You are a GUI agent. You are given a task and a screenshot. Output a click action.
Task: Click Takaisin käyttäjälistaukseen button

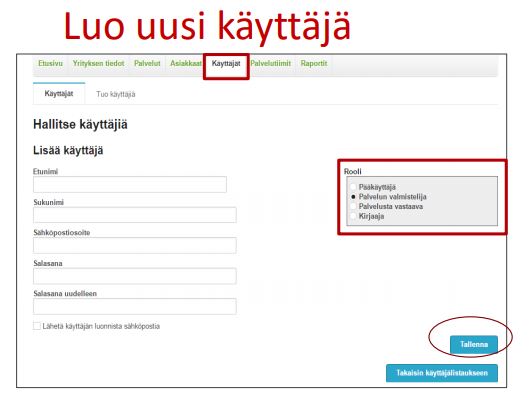point(442,373)
